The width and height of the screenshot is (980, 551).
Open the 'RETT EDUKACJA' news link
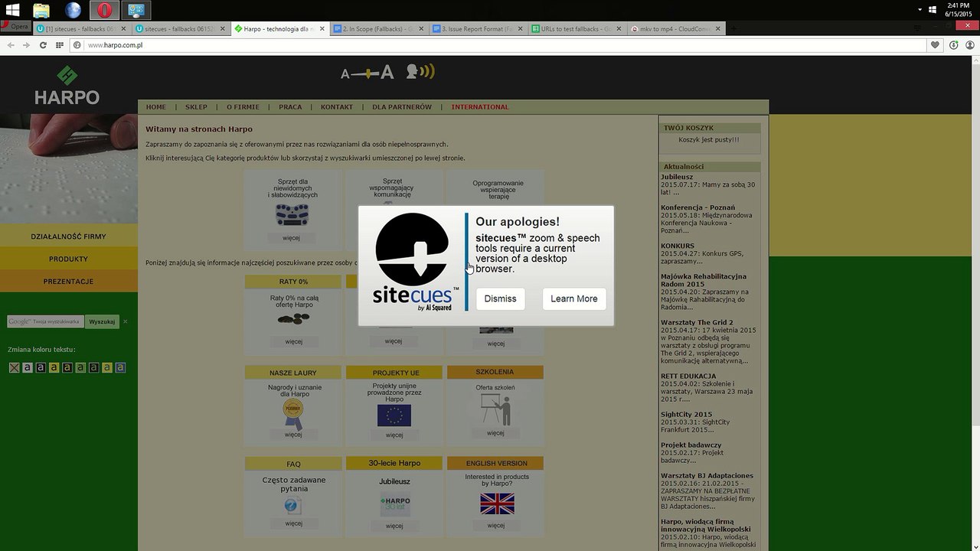tap(688, 376)
